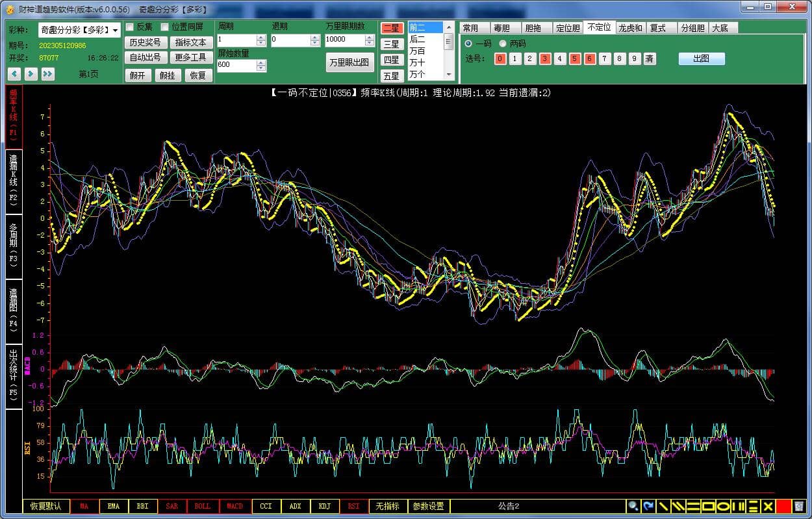Image resolution: width=812 pixels, height=519 pixels.
Task: Switch to the 龙虎和 tab
Action: [x=630, y=28]
